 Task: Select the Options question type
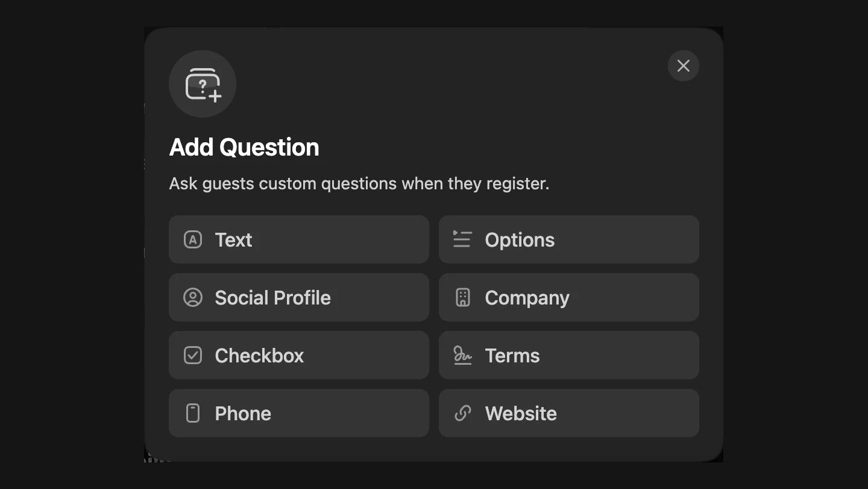569,239
